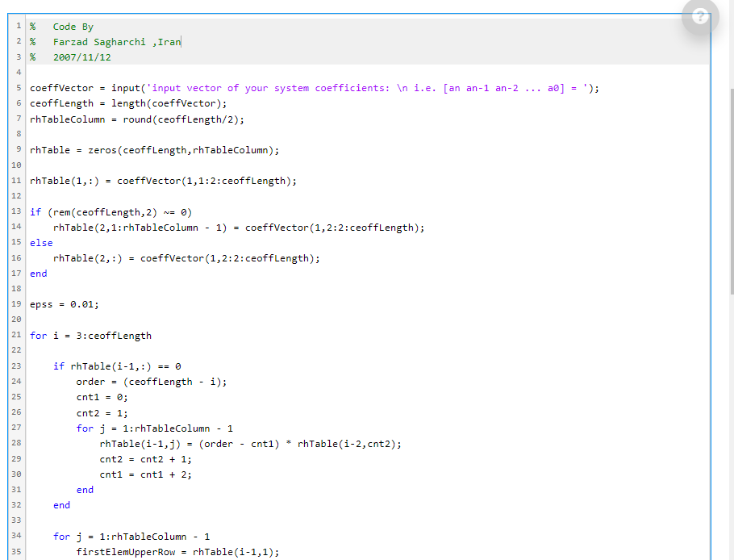Click the 'end' keyword on line 31
Screen dimensions: 734x560
[85, 490]
